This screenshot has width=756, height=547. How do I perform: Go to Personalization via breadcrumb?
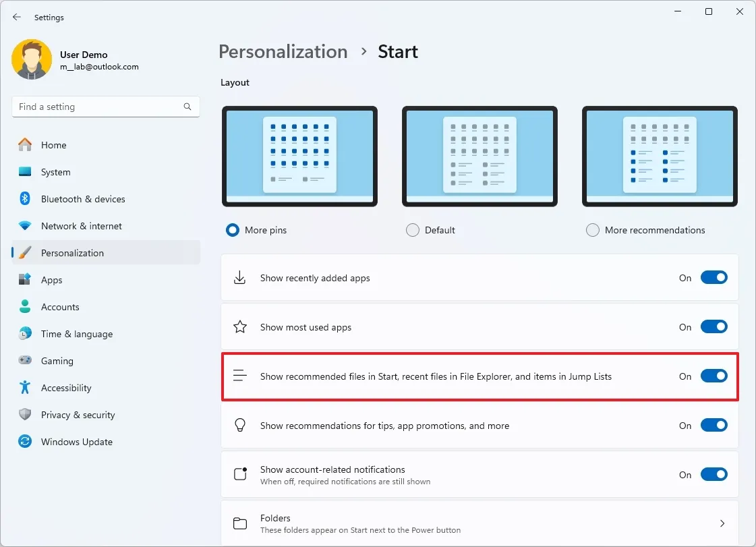click(283, 51)
